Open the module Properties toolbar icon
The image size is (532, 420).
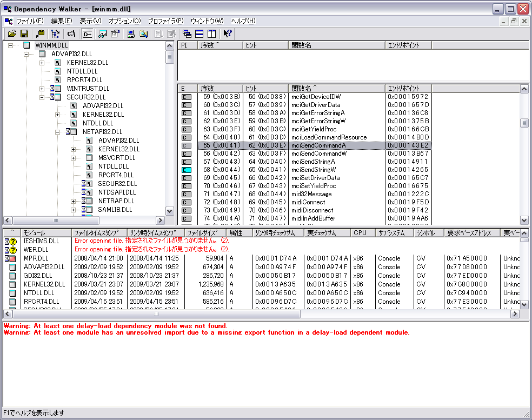tap(115, 34)
